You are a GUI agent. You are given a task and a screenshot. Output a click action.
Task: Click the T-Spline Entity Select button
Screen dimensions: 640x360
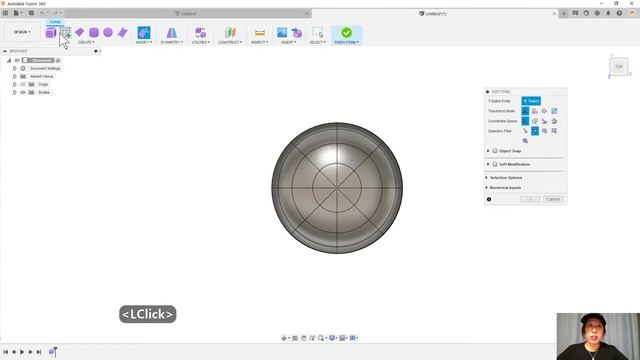pyautogui.click(x=531, y=101)
